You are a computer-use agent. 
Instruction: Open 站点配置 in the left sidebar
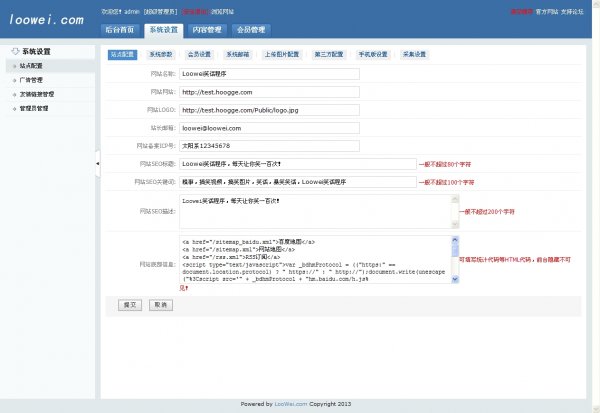pos(51,66)
